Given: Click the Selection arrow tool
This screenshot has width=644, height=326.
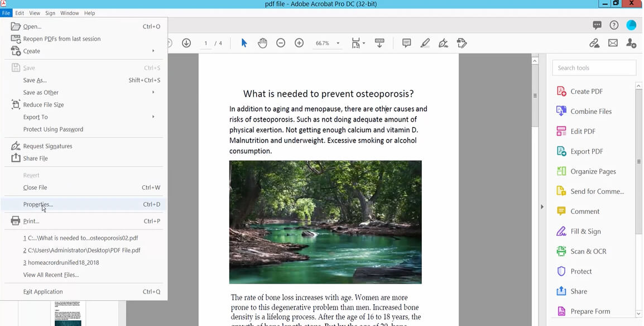Looking at the screenshot, I should (x=244, y=43).
